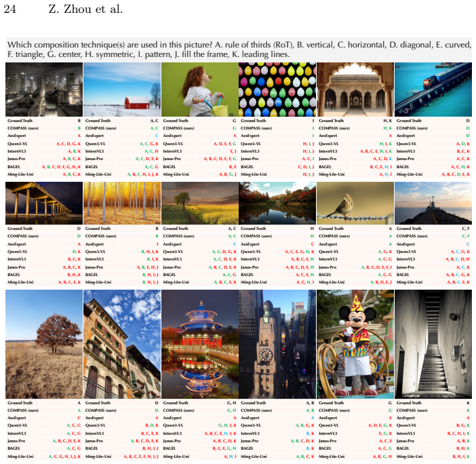This screenshot has width=476, height=464.
Task: Click answer 'A, D, K'
Action: [x=463, y=144]
